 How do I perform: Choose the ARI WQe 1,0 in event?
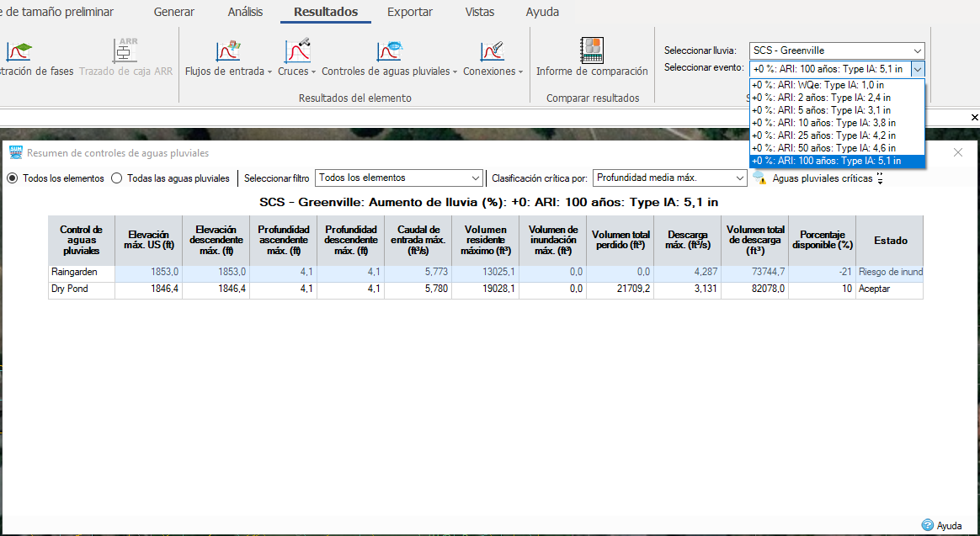[837, 85]
